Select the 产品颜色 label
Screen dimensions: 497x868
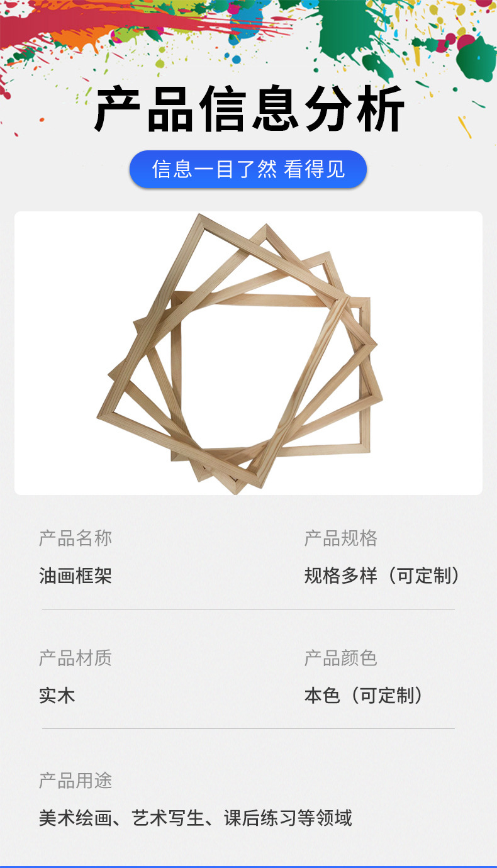[x=341, y=659]
